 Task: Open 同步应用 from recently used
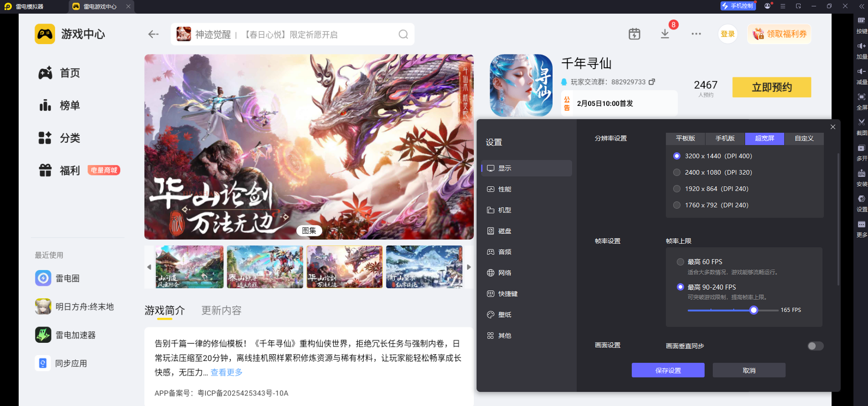pyautogui.click(x=61, y=363)
